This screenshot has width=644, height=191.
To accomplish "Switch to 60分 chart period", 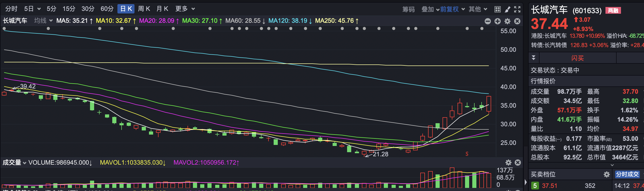I will pos(107,9).
